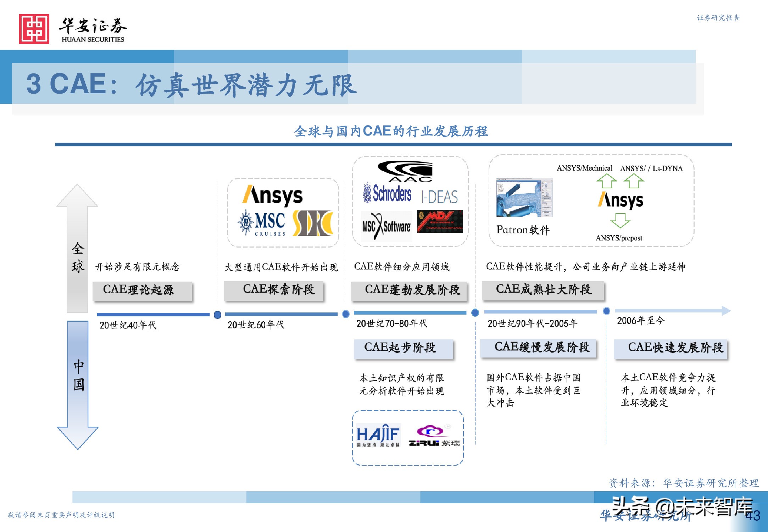Click the text CAE软件细分应用领域

click(402, 267)
